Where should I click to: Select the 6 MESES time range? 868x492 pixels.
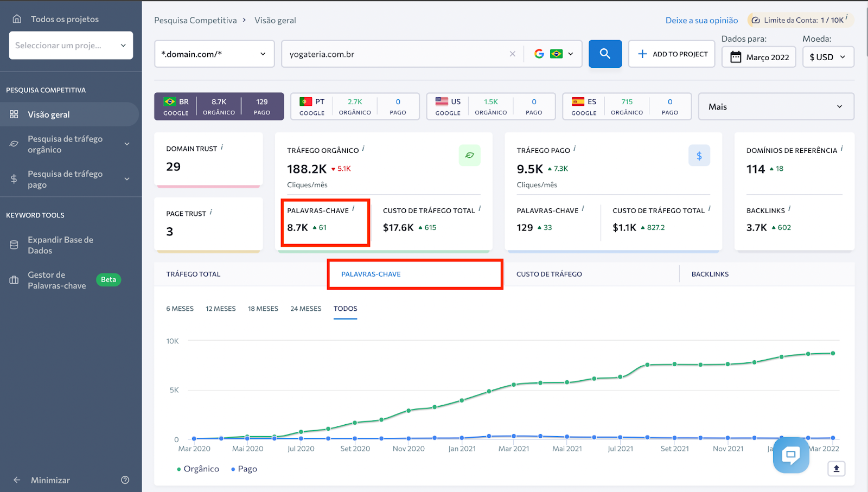click(180, 309)
